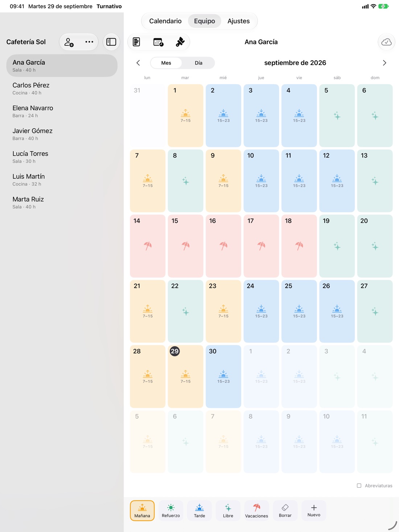The image size is (399, 532).
Task: Select the Tarde blue shift swatch
Action: [x=199, y=511]
